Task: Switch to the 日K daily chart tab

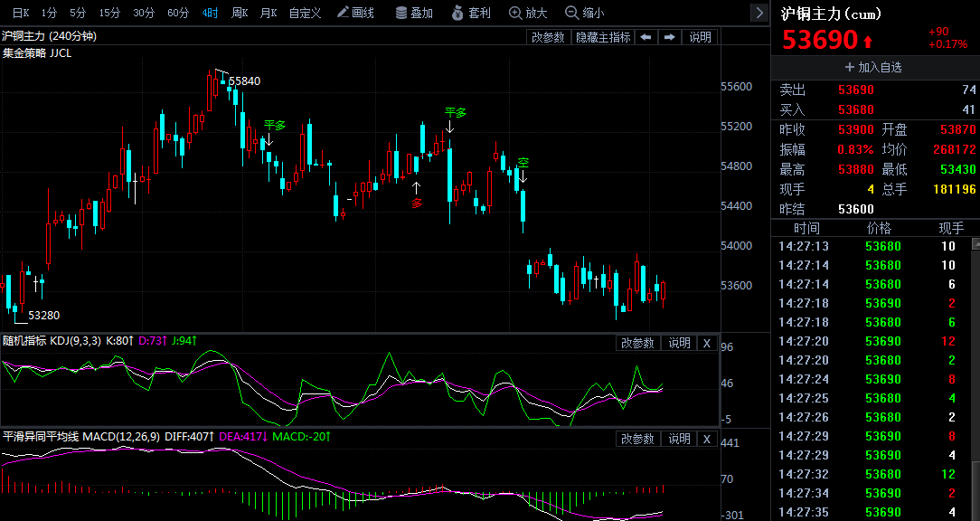Action: tap(20, 13)
